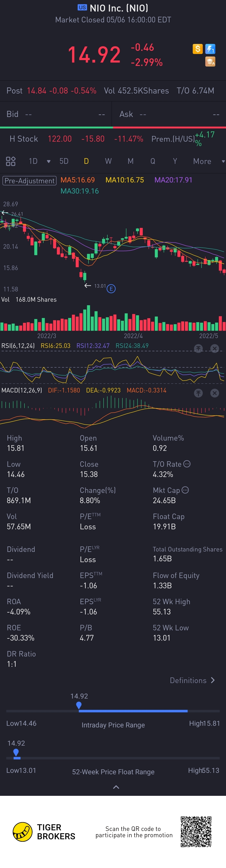
Task: Tap the Bid quote panel
Action: [56, 114]
